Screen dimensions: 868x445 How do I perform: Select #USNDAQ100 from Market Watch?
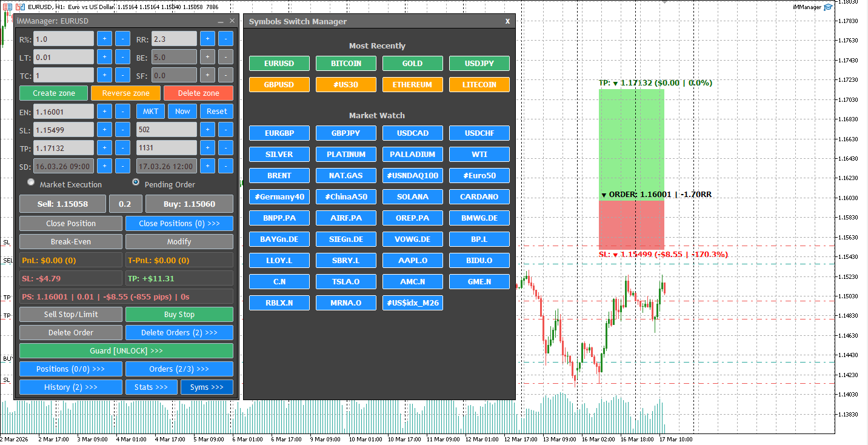(413, 176)
